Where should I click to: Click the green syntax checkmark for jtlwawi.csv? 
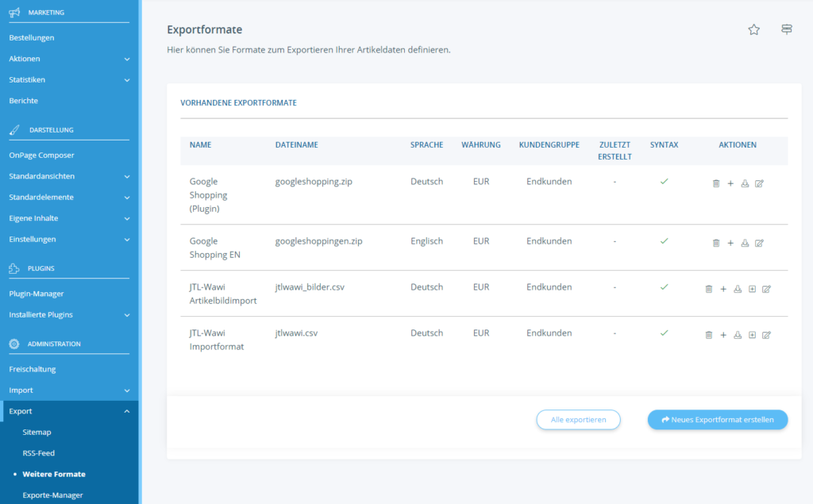coord(664,333)
